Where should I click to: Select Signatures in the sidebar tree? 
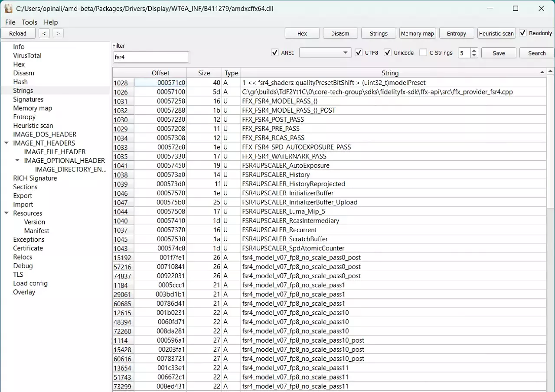[28, 99]
